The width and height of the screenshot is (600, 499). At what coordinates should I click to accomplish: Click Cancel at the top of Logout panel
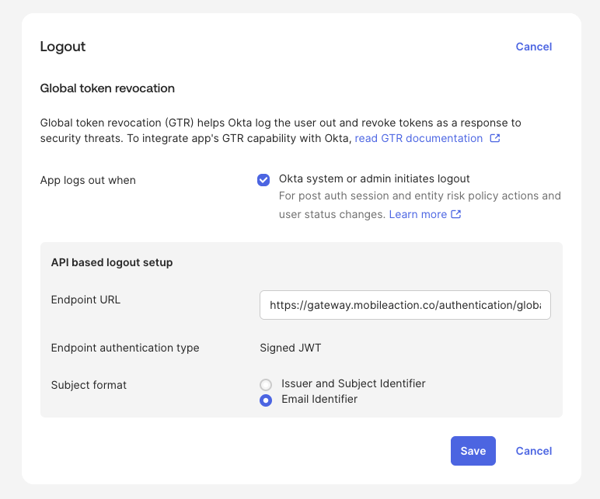pos(533,47)
